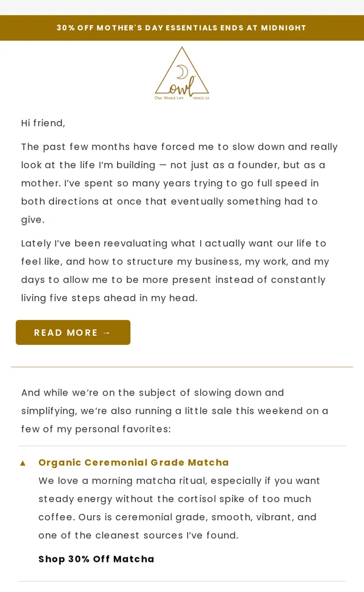Click the paragraph starting Lately I've been reevaluating
Screen dimensions: 364x592
175,271
